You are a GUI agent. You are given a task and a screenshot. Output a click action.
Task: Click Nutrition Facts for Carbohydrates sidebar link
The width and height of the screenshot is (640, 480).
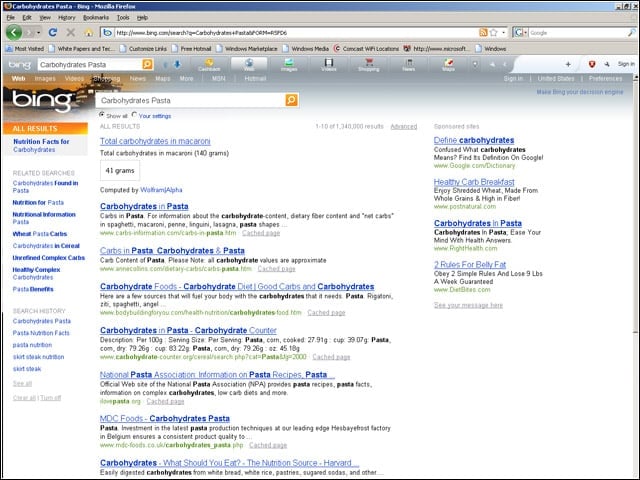click(x=41, y=145)
